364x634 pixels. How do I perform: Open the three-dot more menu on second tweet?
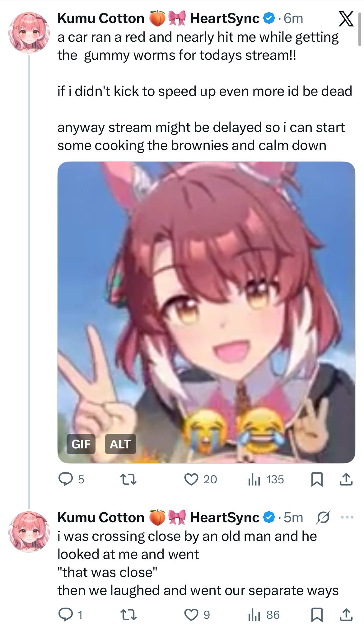[x=347, y=517]
